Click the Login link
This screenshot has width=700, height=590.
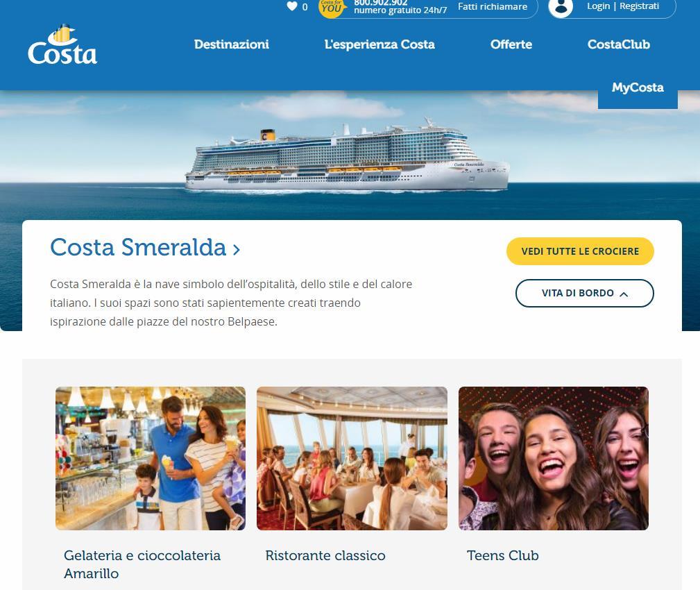coord(598,6)
